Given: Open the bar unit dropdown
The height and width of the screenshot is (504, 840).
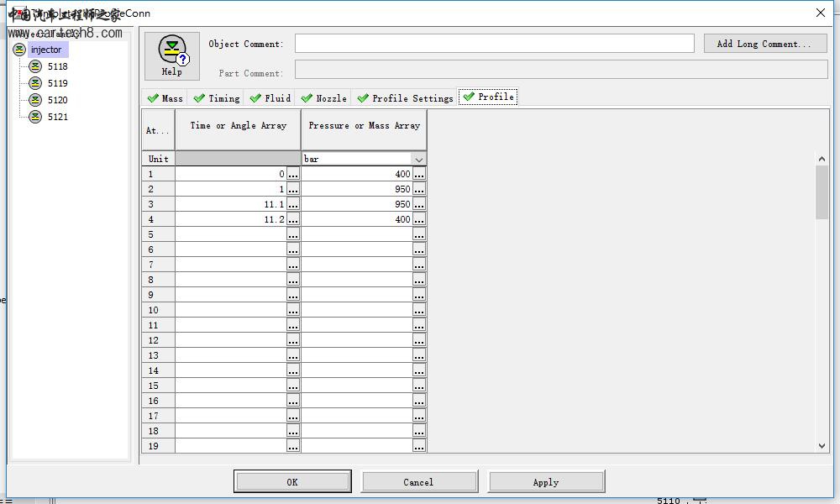Looking at the screenshot, I should click(418, 159).
